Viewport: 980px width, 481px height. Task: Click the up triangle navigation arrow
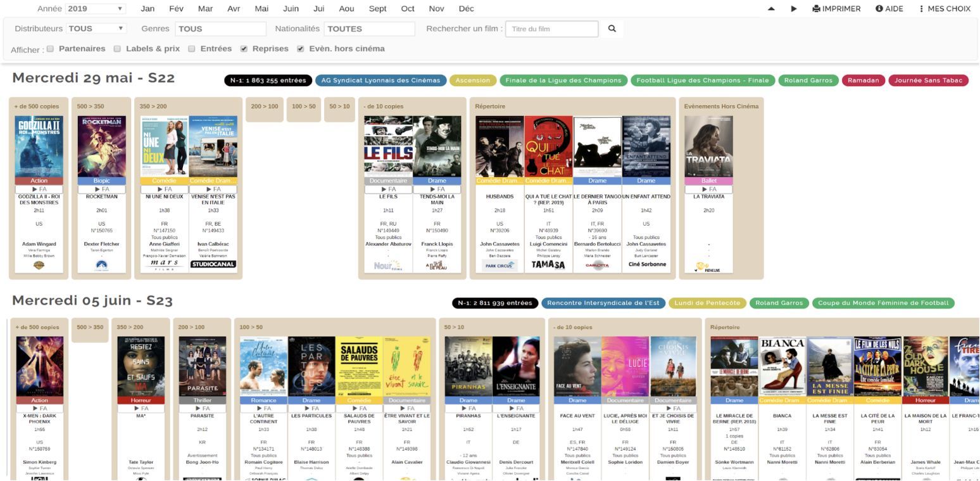(771, 9)
